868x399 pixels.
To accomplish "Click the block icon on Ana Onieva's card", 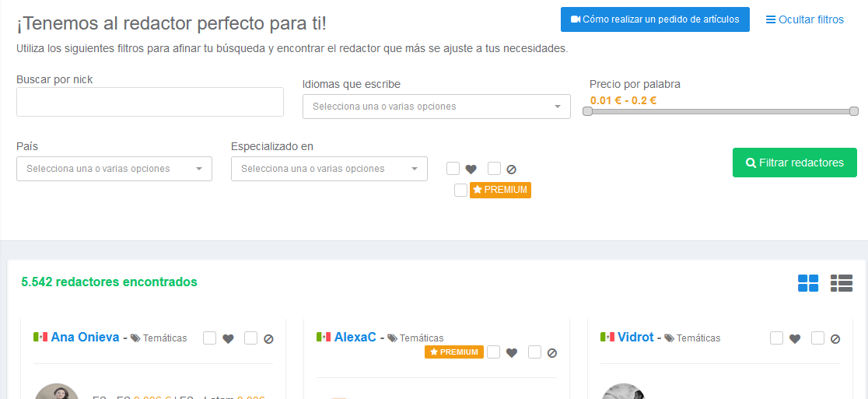I will coord(268,338).
